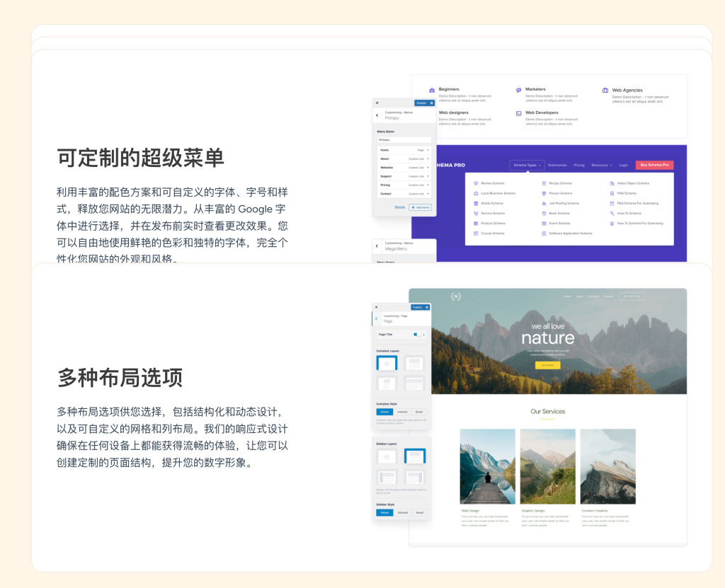Expand the Websites menu item arrow
725x588 pixels.
coord(428,168)
